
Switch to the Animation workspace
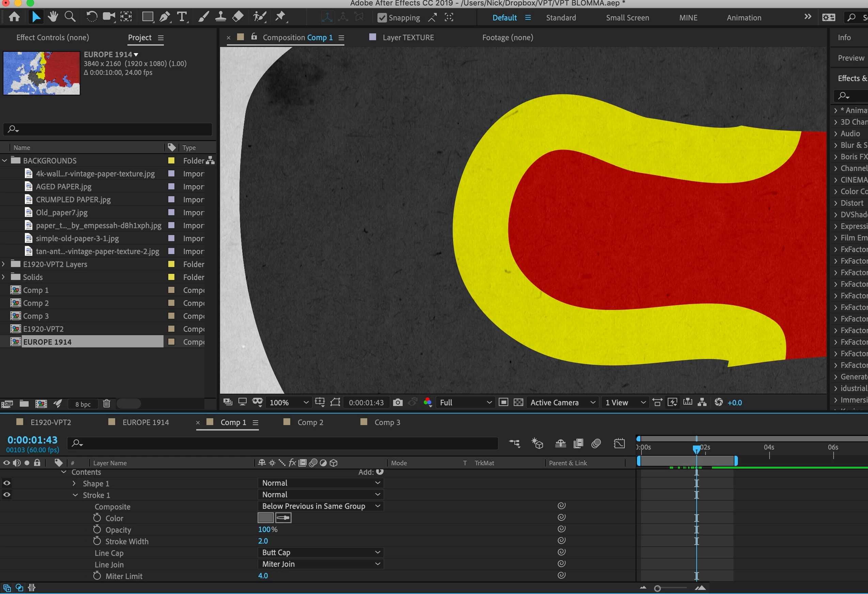pos(744,18)
